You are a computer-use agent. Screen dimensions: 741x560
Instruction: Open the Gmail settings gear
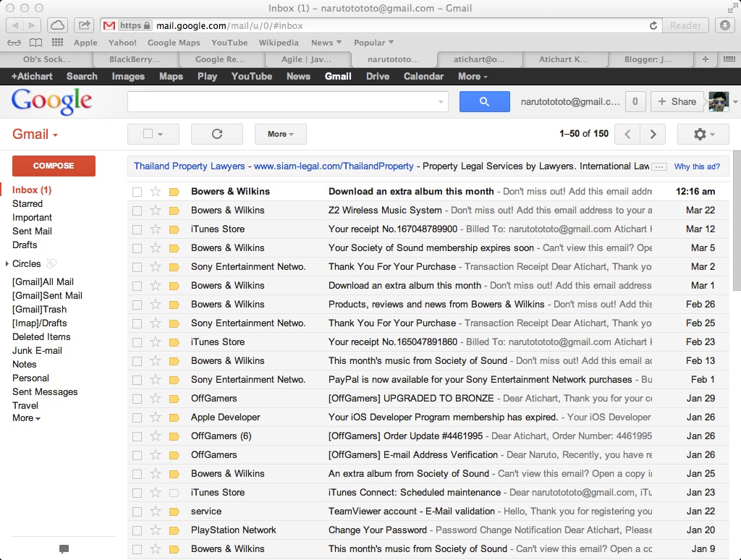[x=698, y=134]
